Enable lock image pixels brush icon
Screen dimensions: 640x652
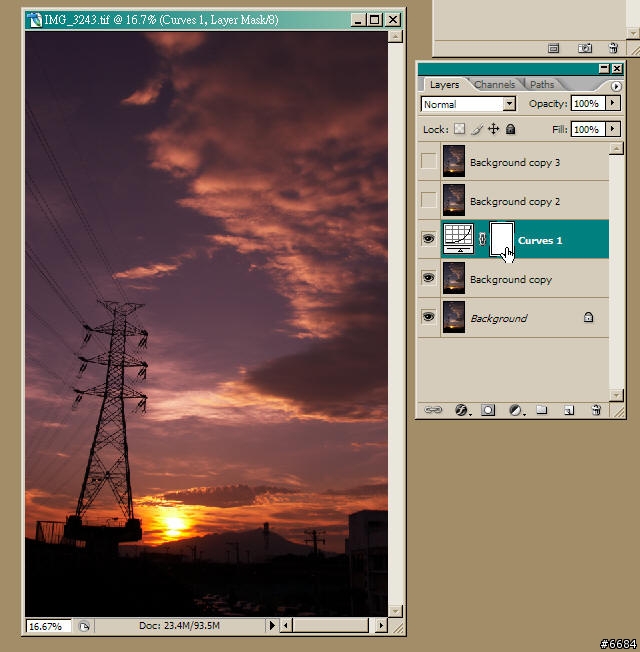pyautogui.click(x=477, y=129)
